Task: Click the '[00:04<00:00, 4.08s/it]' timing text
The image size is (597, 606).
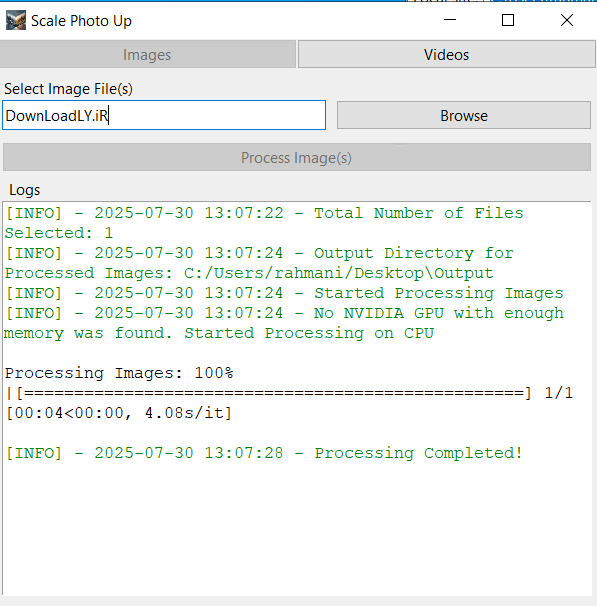Action: [119, 413]
